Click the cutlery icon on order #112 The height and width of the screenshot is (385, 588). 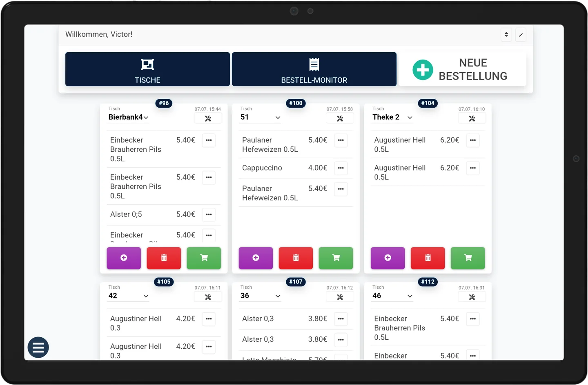(x=472, y=297)
